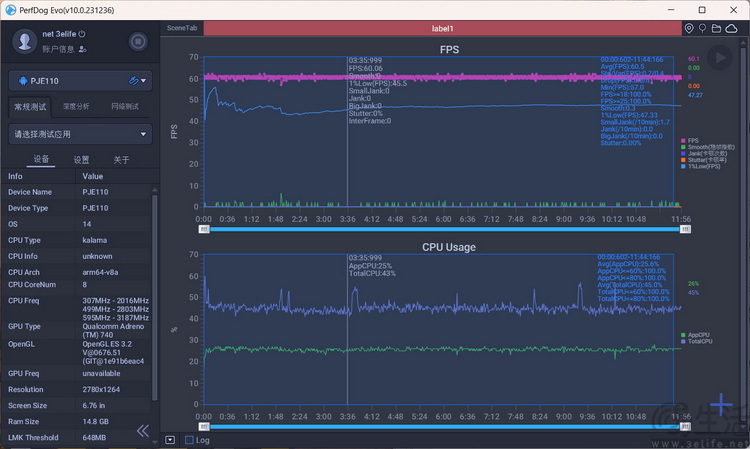The height and width of the screenshot is (449, 750).
Task: Toggle TotalCPU series in CPU legend
Action: tap(698, 342)
